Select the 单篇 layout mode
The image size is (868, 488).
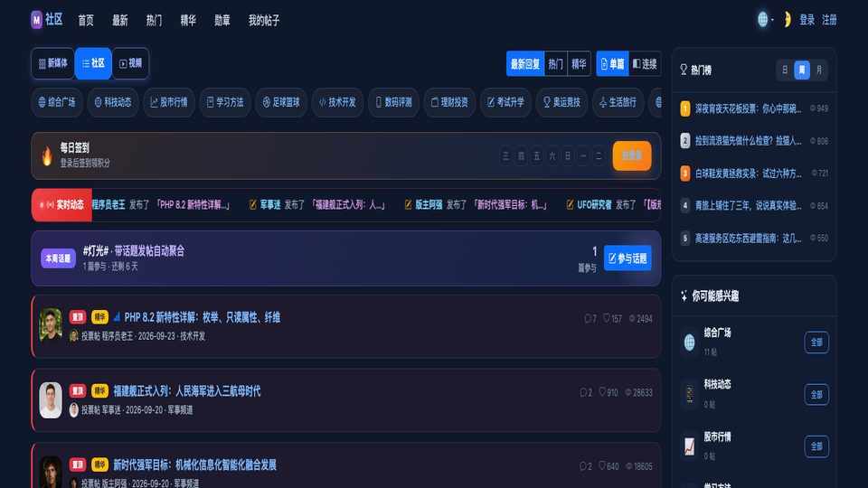click(612, 64)
